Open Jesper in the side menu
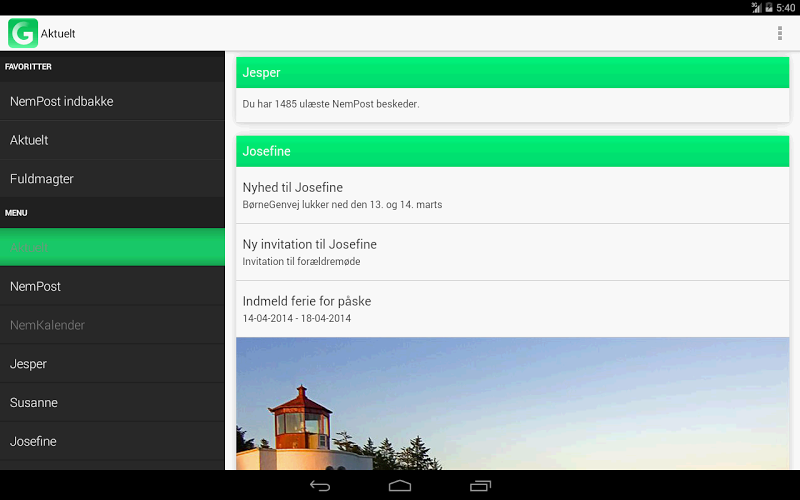This screenshot has height=500, width=800. point(112,364)
